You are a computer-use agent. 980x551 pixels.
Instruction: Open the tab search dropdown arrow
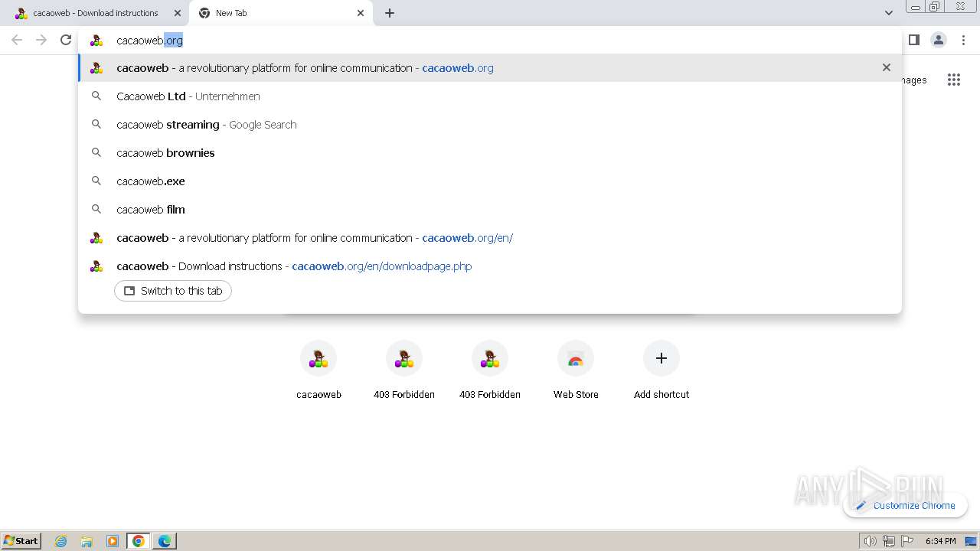(888, 13)
